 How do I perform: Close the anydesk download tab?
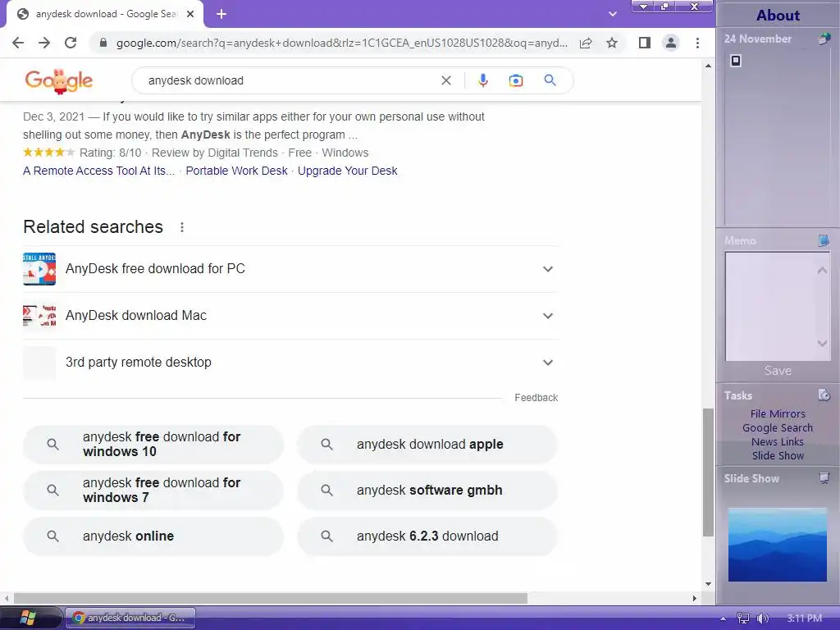190,14
